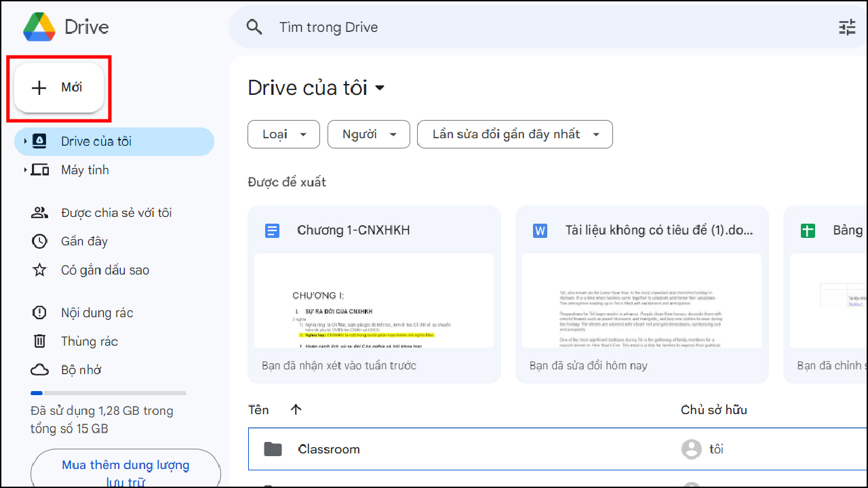Open the Người filter dropdown
The width and height of the screenshot is (868, 488).
tap(369, 134)
